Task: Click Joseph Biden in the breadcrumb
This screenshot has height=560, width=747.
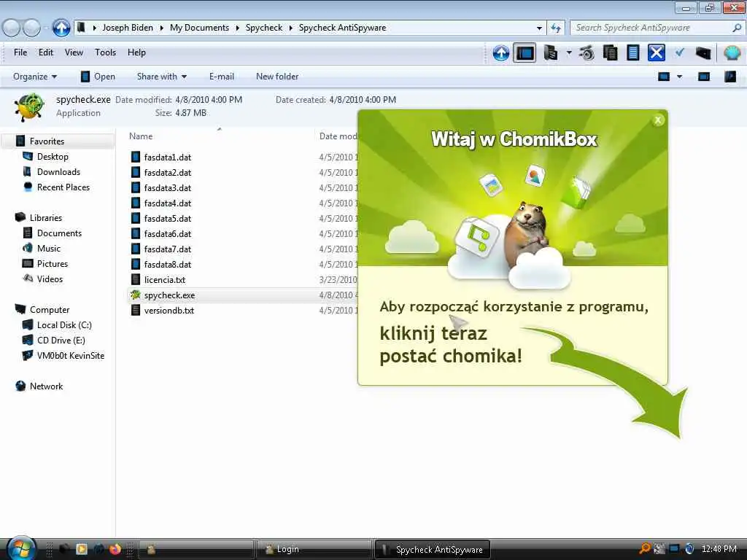Action: 128,28
